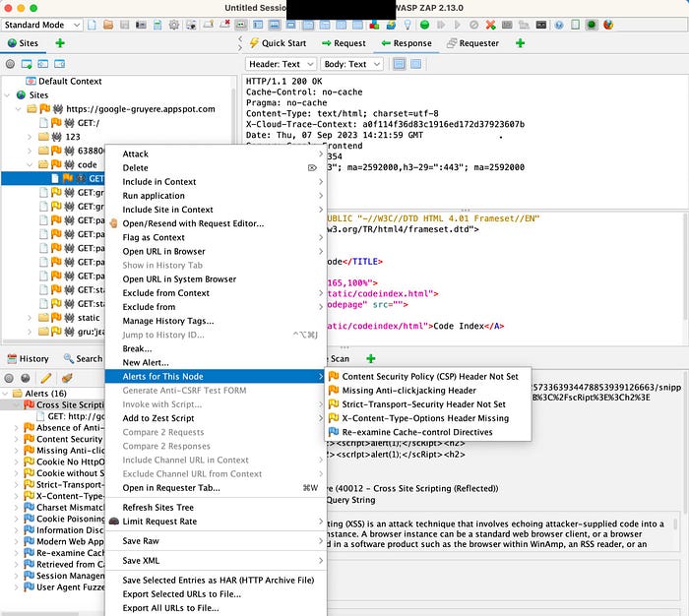Toggle the expand Sites tabs layout button

coord(258,25)
